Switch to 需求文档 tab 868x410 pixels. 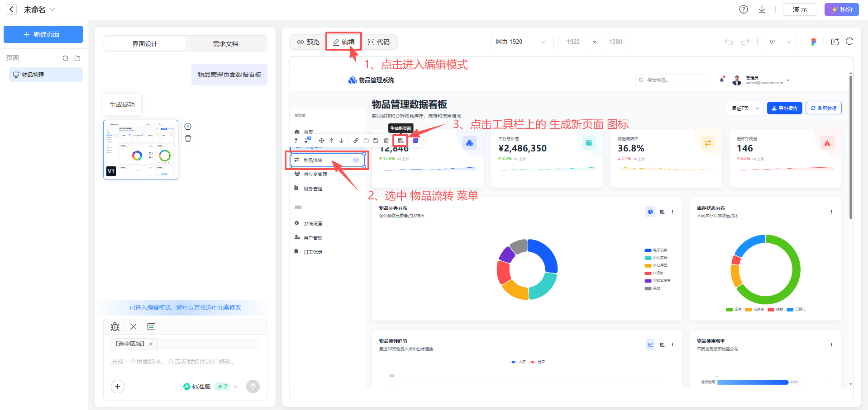225,44
